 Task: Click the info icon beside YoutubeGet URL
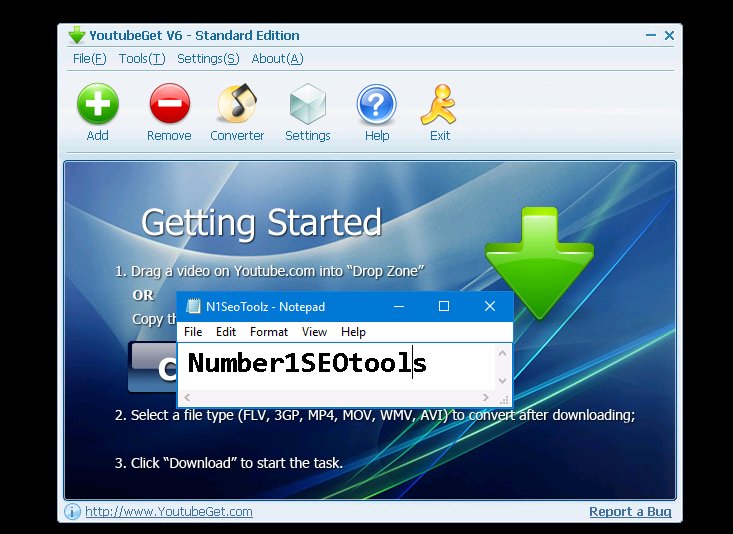[x=72, y=511]
